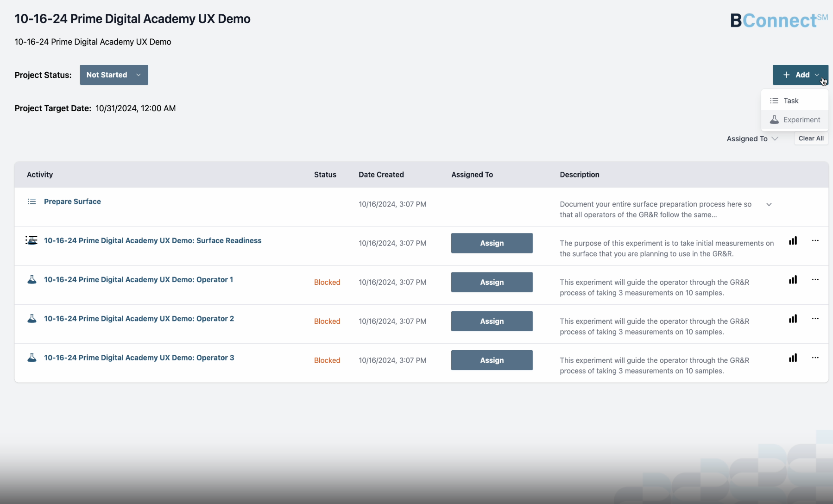Open the Operator 2 experiment link
833x504 pixels.
[139, 318]
